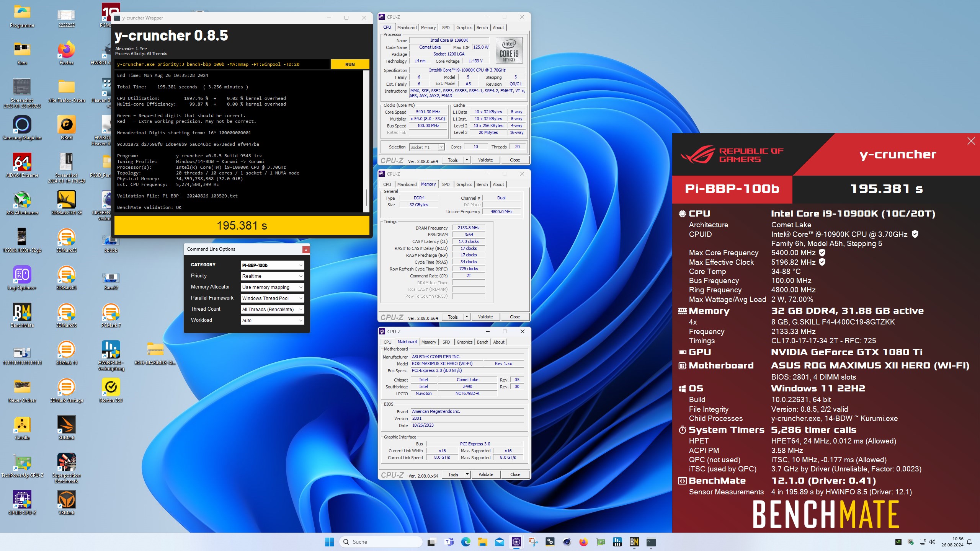Select the Firefox desktop icon
Screen dimensions: 980x551
point(67,53)
